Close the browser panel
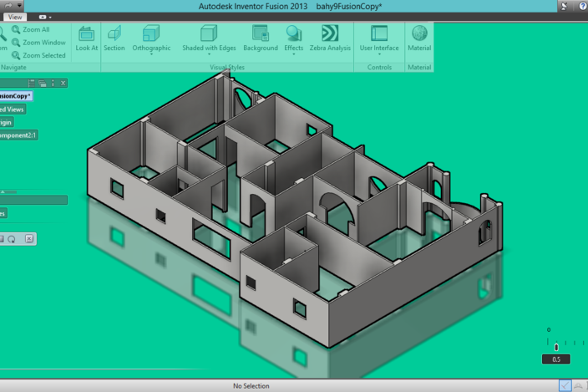Image resolution: width=588 pixels, height=392 pixels. pyautogui.click(x=63, y=83)
